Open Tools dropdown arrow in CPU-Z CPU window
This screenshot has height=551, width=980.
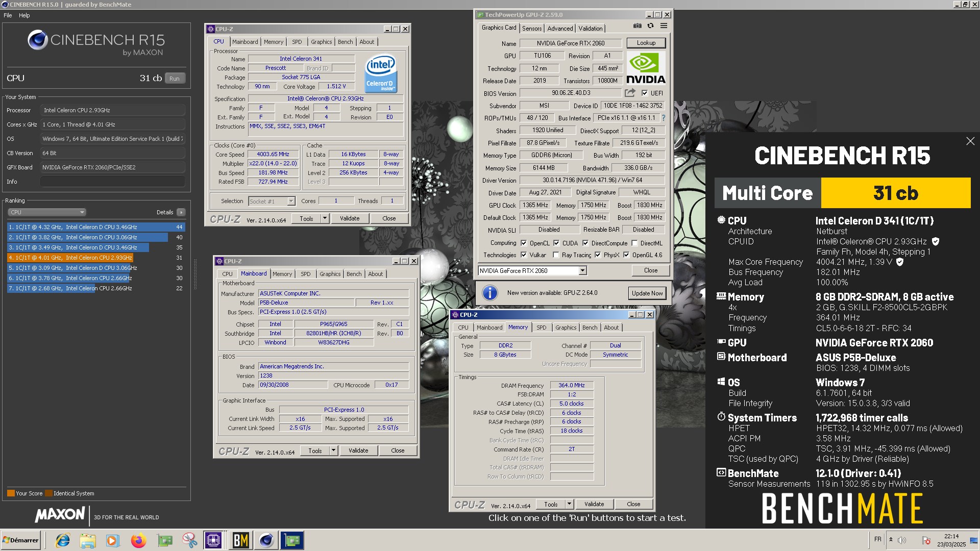point(325,218)
